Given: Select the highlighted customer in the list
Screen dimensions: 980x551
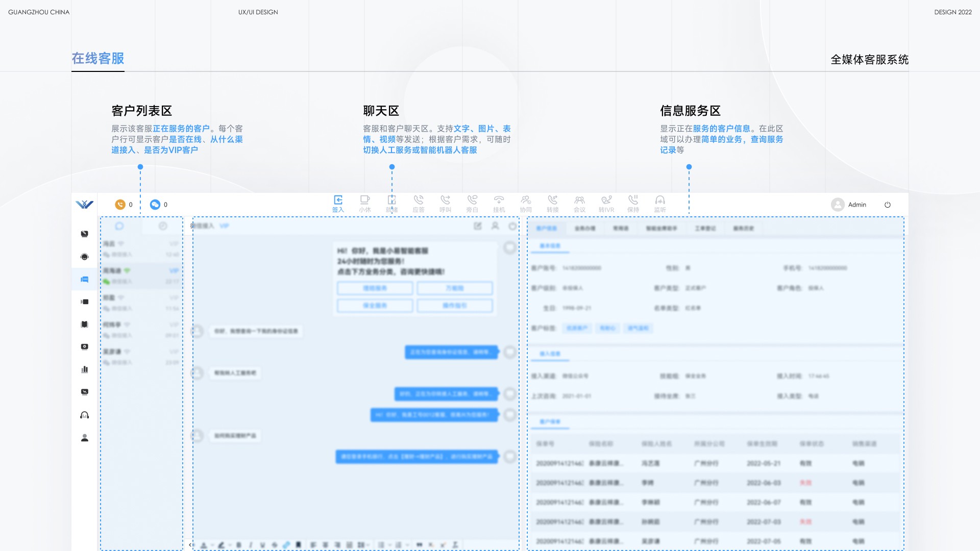Looking at the screenshot, I should coord(141,275).
